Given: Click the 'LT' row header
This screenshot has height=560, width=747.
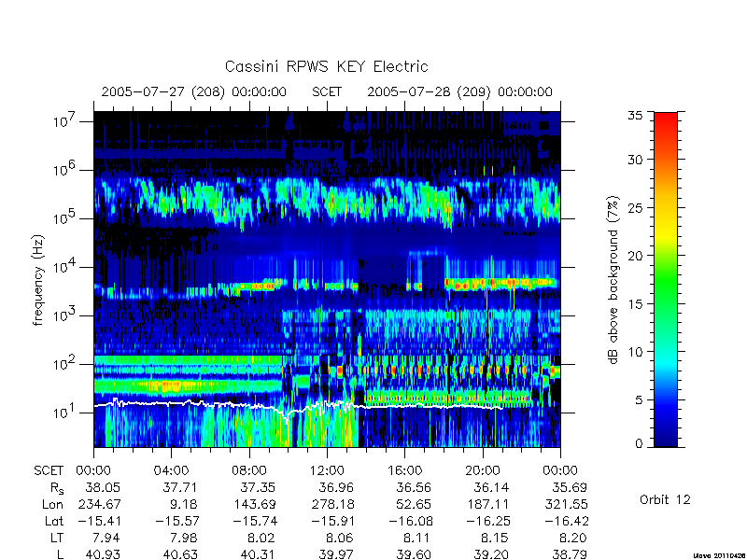Looking at the screenshot, I should point(57,538).
